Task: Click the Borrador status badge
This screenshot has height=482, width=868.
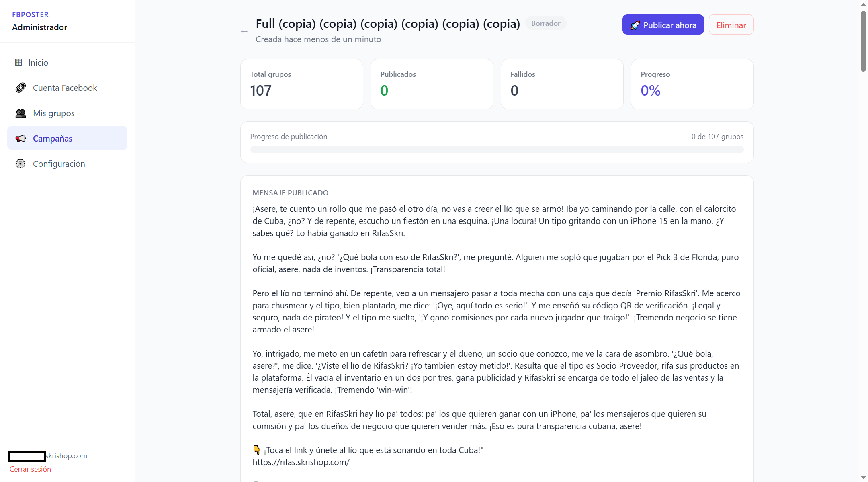Action: click(546, 23)
